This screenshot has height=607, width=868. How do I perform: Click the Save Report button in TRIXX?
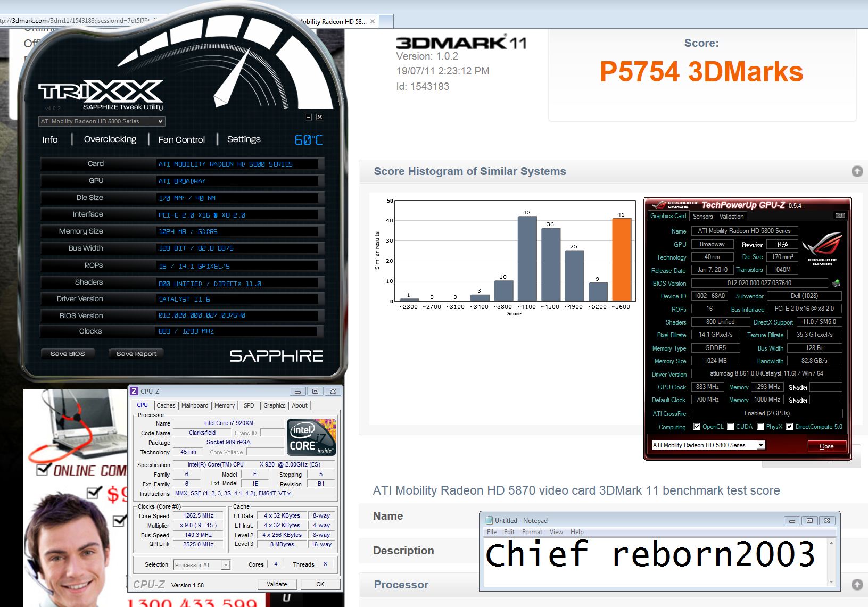click(x=136, y=354)
